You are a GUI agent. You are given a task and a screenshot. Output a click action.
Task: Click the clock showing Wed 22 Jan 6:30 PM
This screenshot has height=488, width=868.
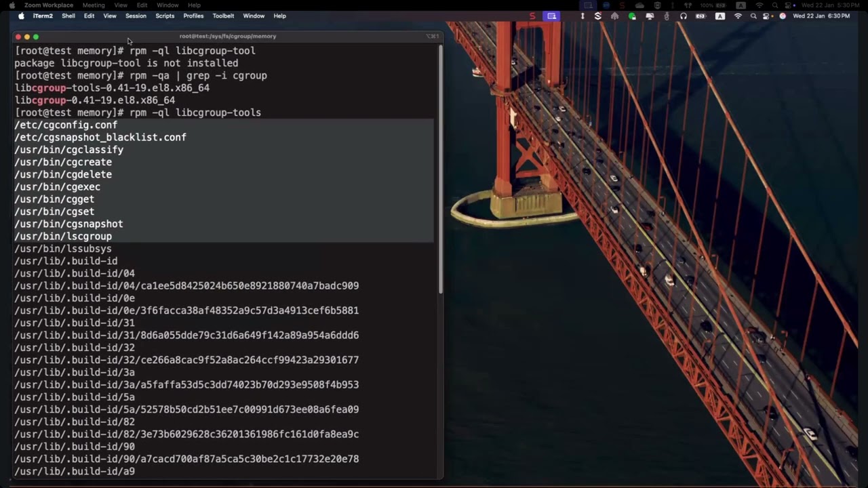point(821,16)
